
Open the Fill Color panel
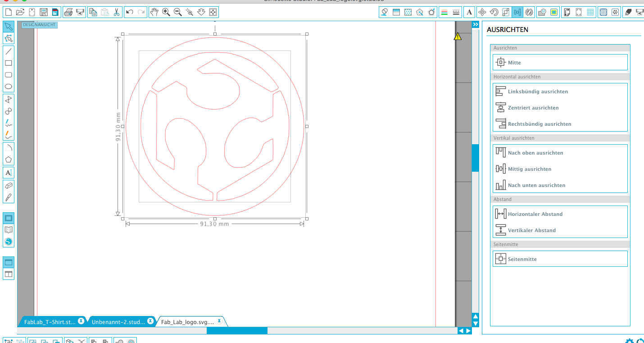384,12
